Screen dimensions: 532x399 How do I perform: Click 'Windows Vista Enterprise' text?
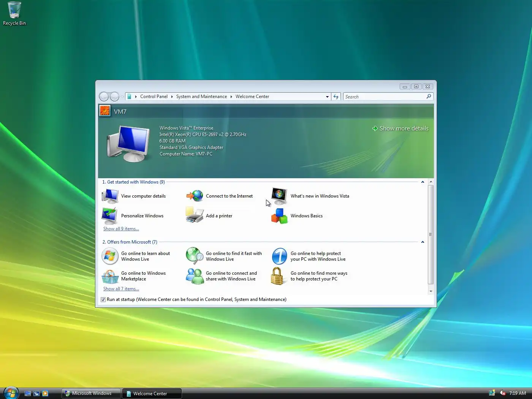pos(186,128)
